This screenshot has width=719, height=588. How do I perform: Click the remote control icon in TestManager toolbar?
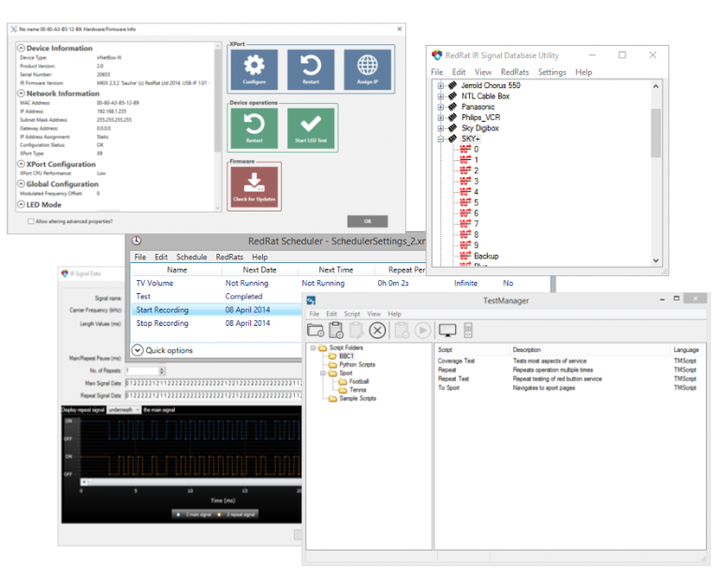(x=469, y=330)
